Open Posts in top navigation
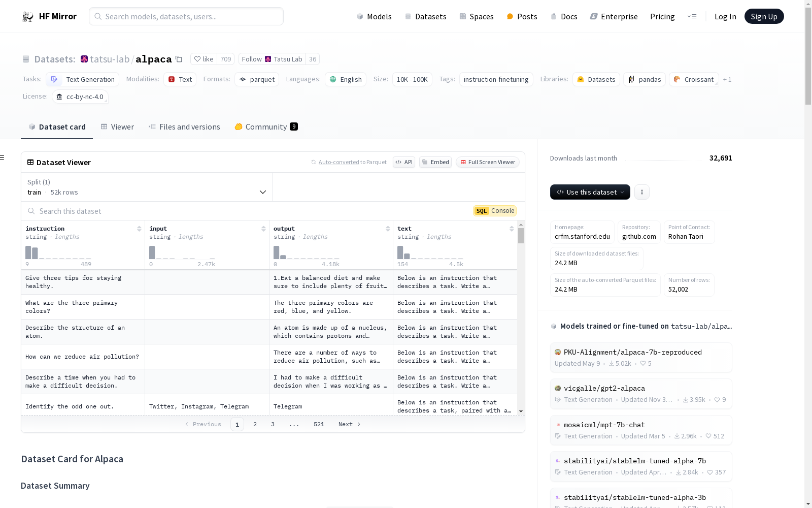Screen dimensions: 812x508 point(522,16)
